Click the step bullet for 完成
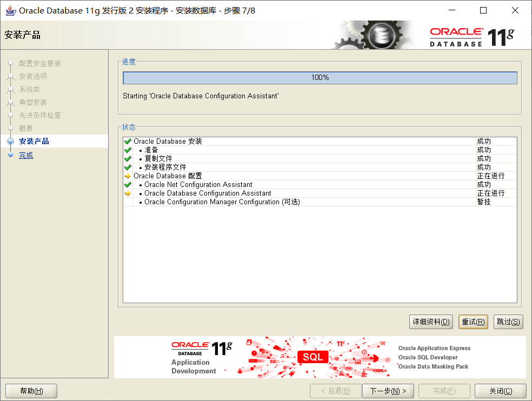 point(10,155)
